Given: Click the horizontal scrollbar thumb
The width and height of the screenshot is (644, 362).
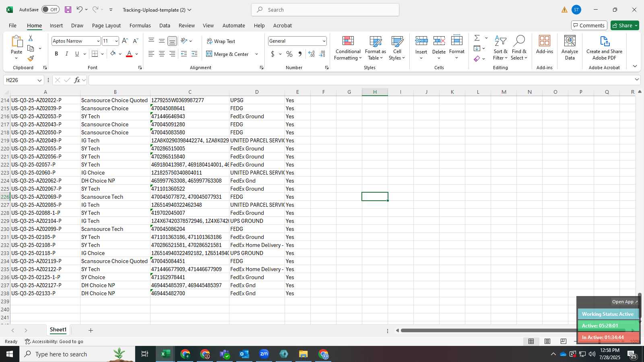Looking at the screenshot, I should click(513, 331).
